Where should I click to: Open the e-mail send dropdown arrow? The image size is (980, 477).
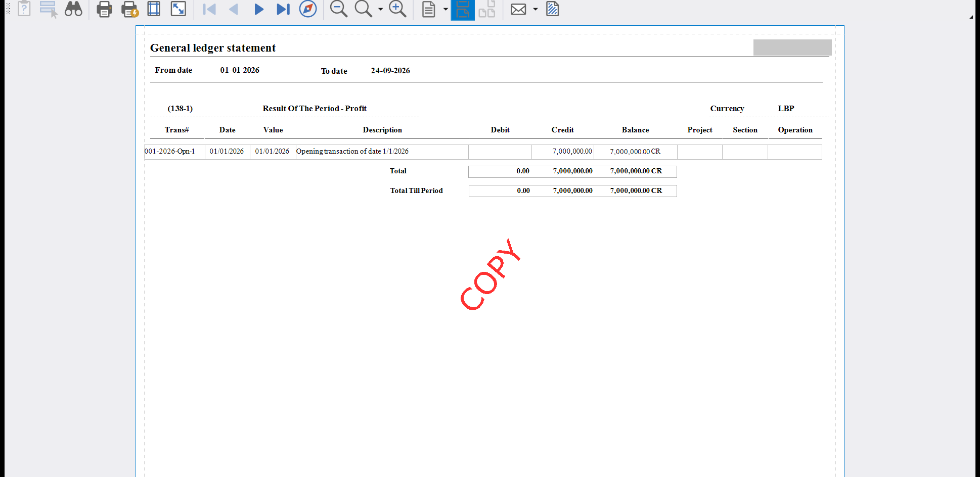535,9
